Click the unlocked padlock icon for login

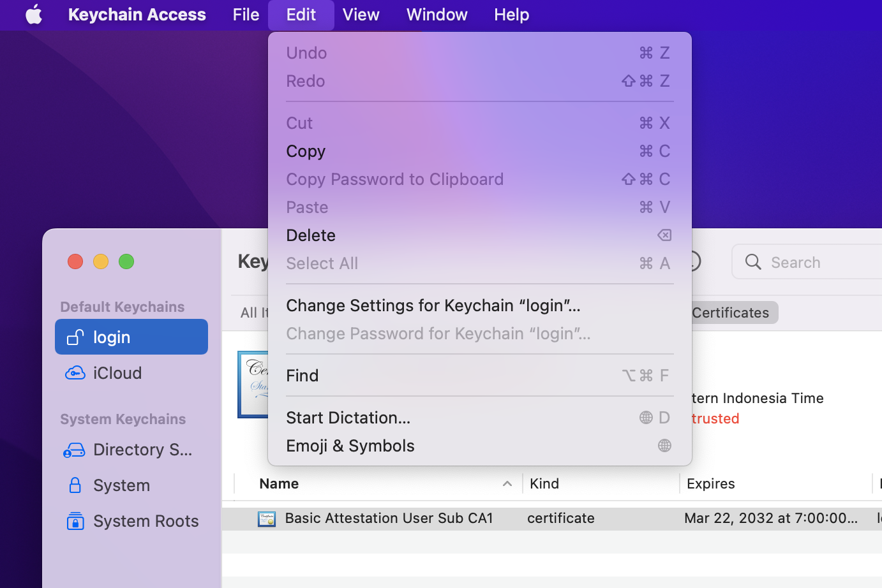click(x=75, y=337)
